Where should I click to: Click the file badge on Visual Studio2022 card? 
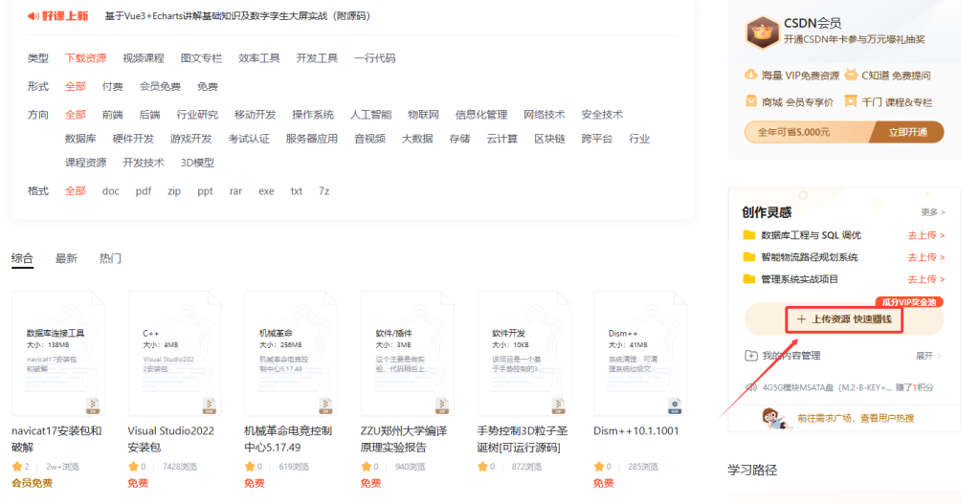(209, 405)
